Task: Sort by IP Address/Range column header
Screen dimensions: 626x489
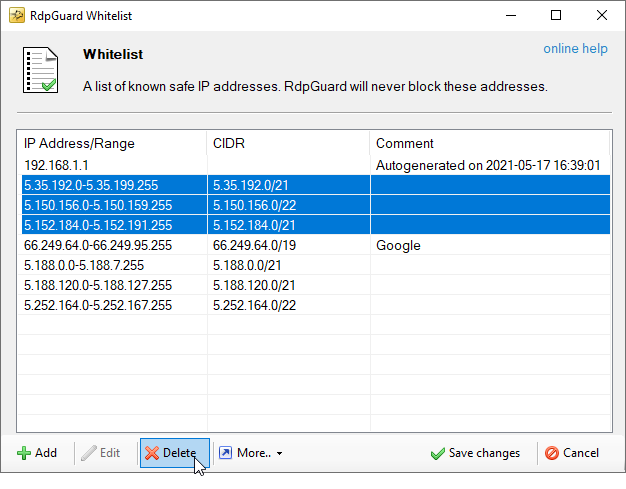Action: pyautogui.click(x=113, y=143)
